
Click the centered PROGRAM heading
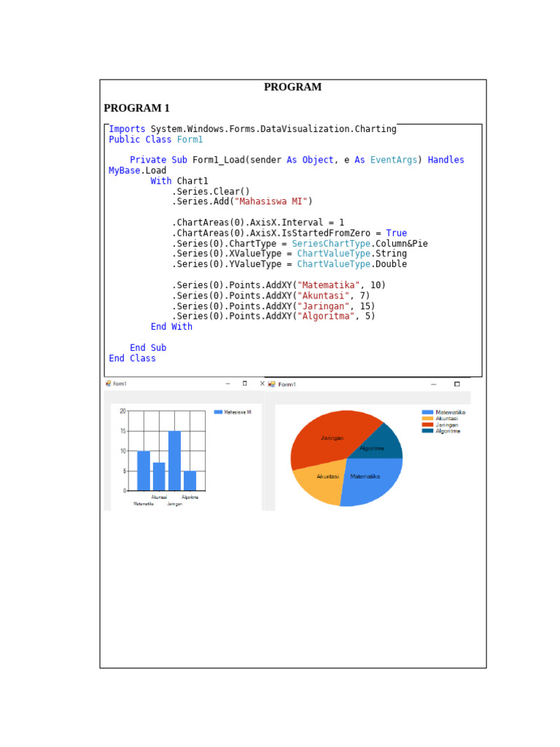point(293,87)
